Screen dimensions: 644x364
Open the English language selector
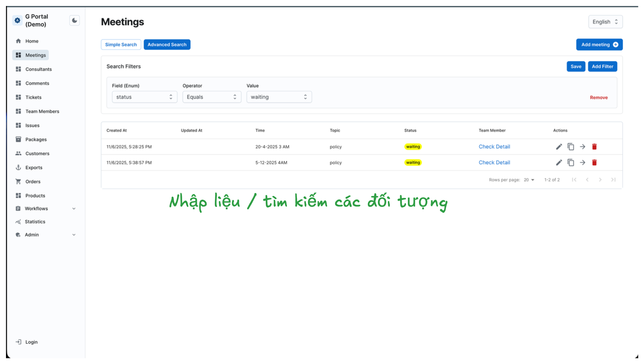pyautogui.click(x=605, y=22)
